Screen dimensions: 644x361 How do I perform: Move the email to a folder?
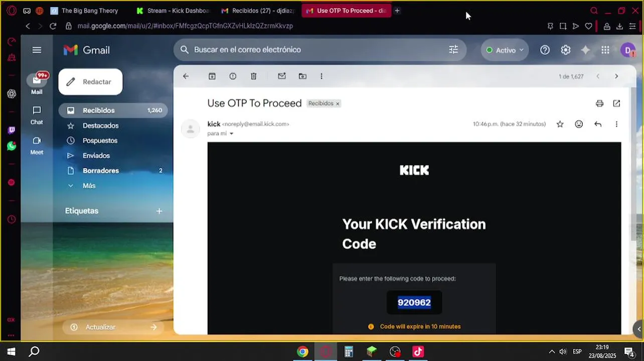(302, 76)
